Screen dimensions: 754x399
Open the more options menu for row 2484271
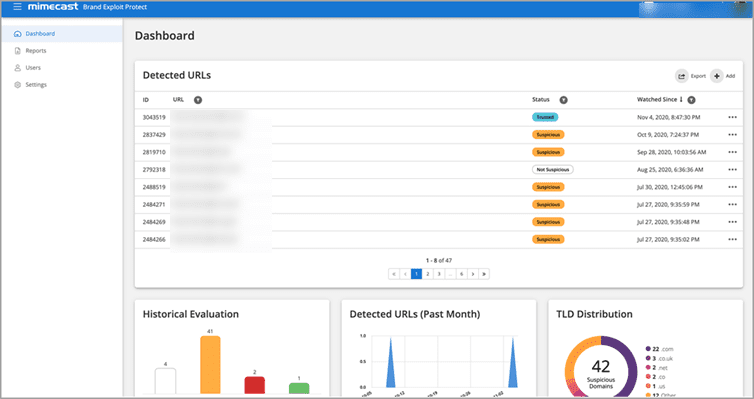(x=732, y=204)
